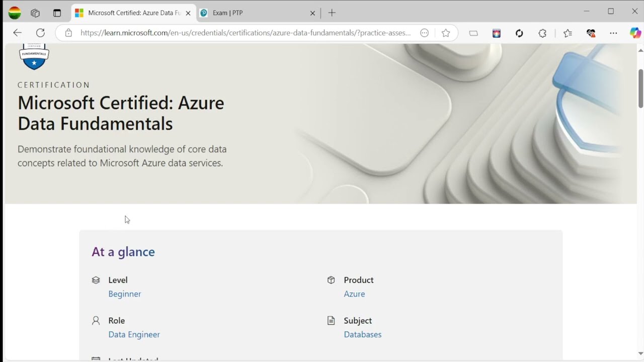Refresh the current page
The width and height of the screenshot is (644, 362).
click(40, 33)
